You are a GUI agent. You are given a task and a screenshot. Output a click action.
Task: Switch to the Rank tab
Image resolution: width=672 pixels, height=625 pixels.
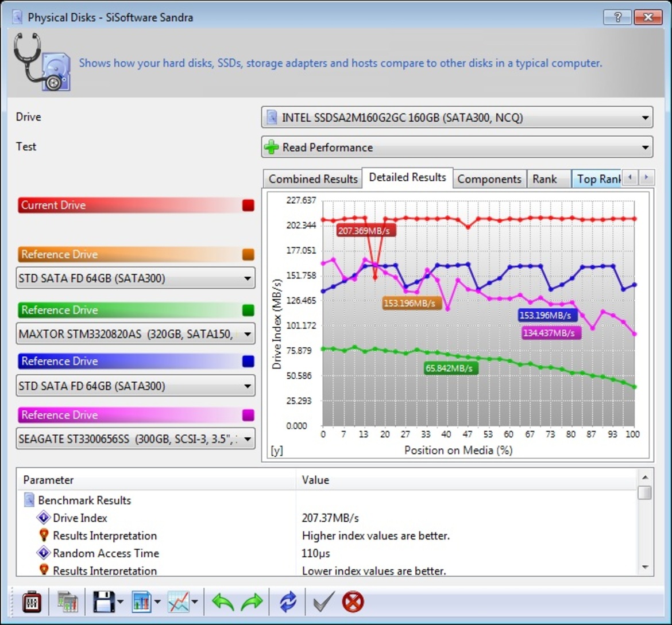click(x=549, y=178)
